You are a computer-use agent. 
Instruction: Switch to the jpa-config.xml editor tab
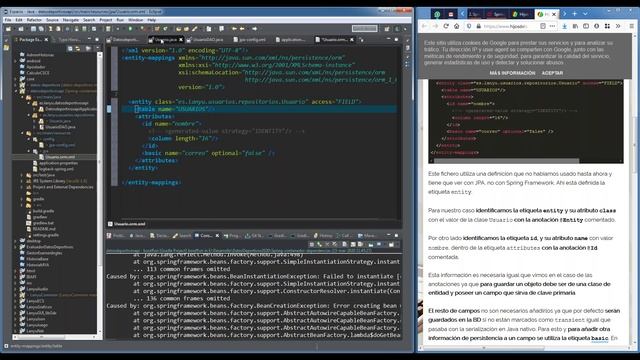click(x=250, y=40)
